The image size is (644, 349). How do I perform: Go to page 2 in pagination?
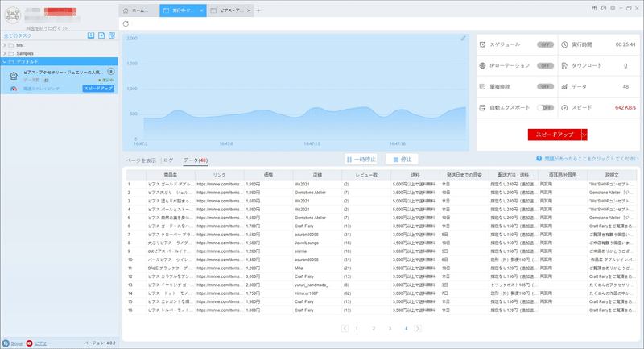click(374, 328)
